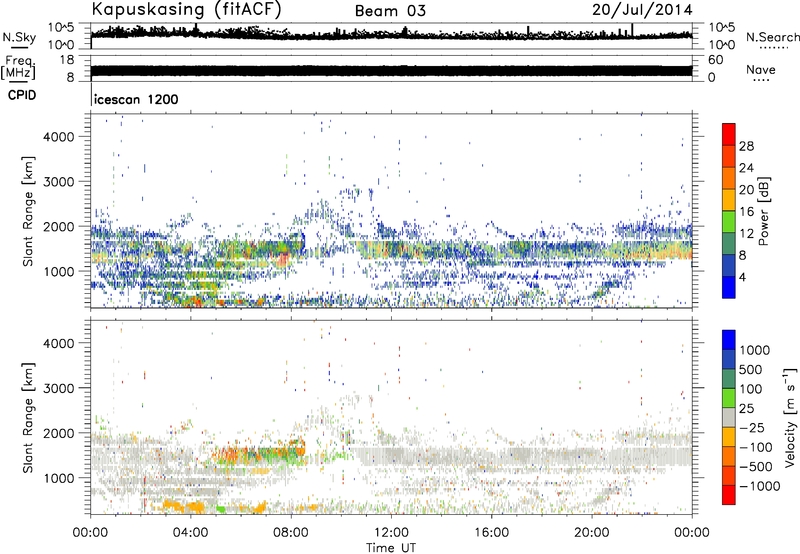Click the 'N.Search' label at right
The width and height of the screenshot is (800, 554).
(x=772, y=37)
